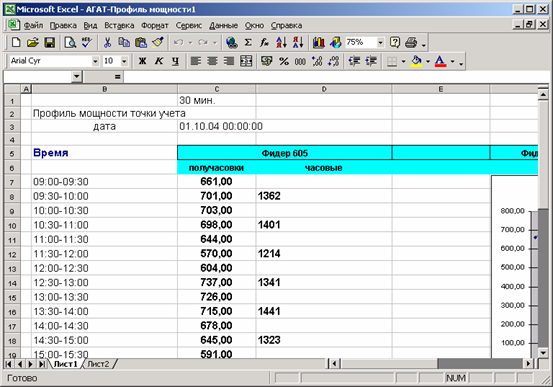The width and height of the screenshot is (553, 387).
Task: Apply red font color A button
Action: pos(440,61)
